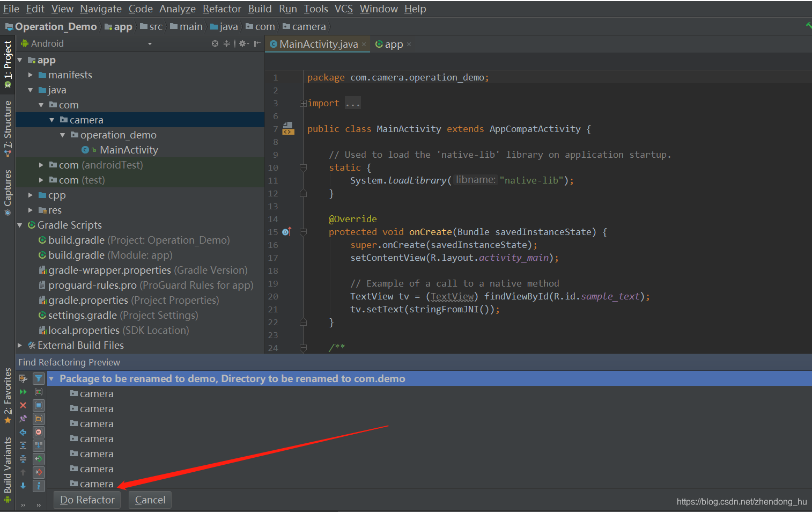Viewport: 812px width, 512px height.
Task: Toggle group by method red 'm' button
Action: coord(39,432)
